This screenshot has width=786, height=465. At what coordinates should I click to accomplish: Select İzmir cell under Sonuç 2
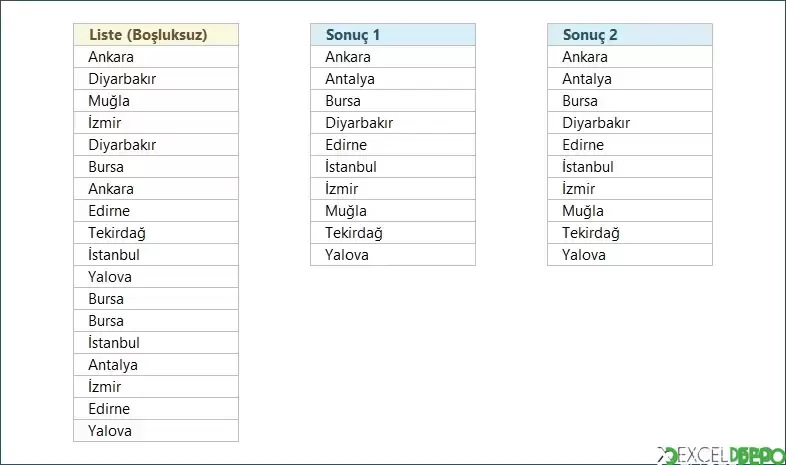(630, 189)
